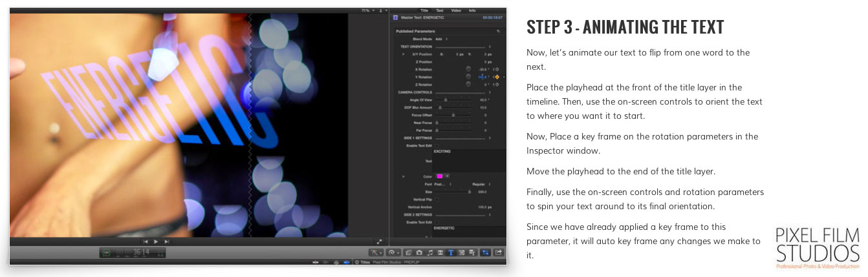Open the Music and Sound browser
The height and width of the screenshot is (277, 868).
tap(430, 252)
